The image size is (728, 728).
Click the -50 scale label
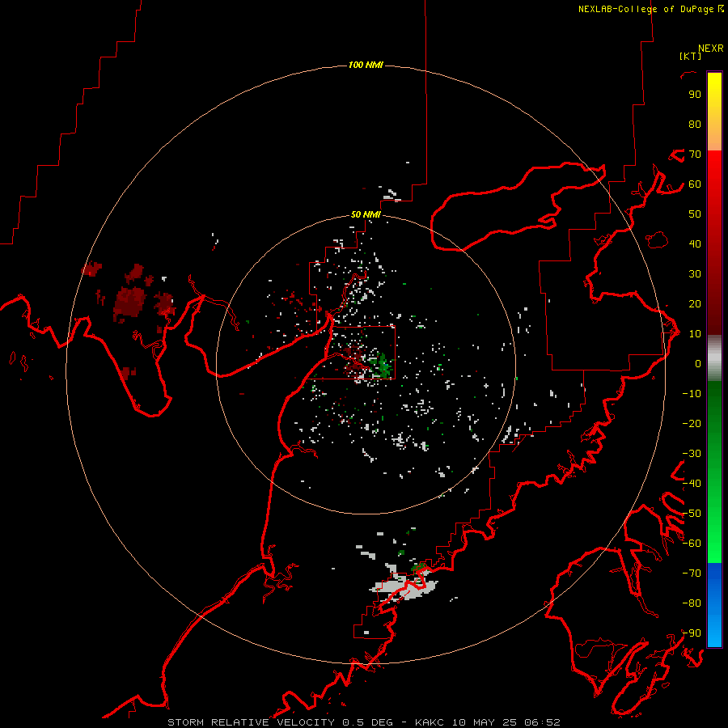(692, 514)
